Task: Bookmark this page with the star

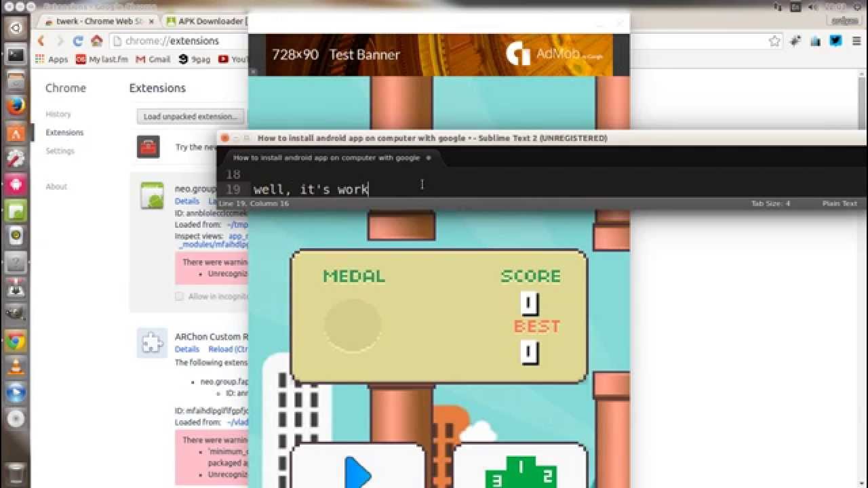Action: (774, 41)
